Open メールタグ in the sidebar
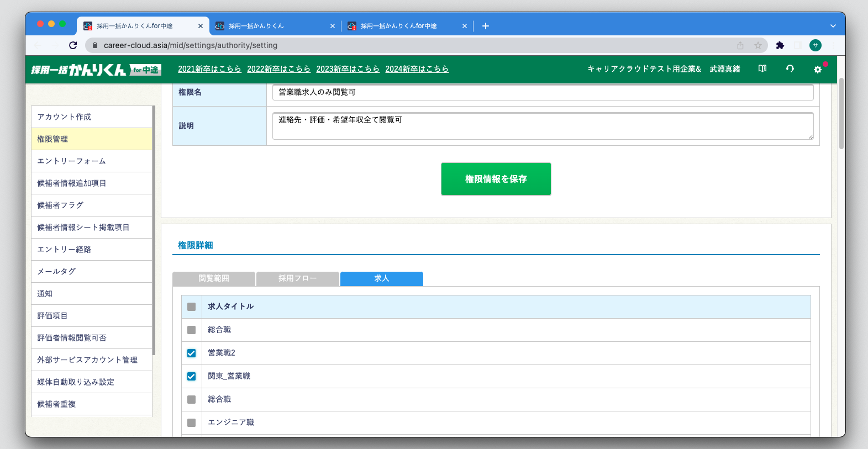This screenshot has height=449, width=868. point(92,272)
